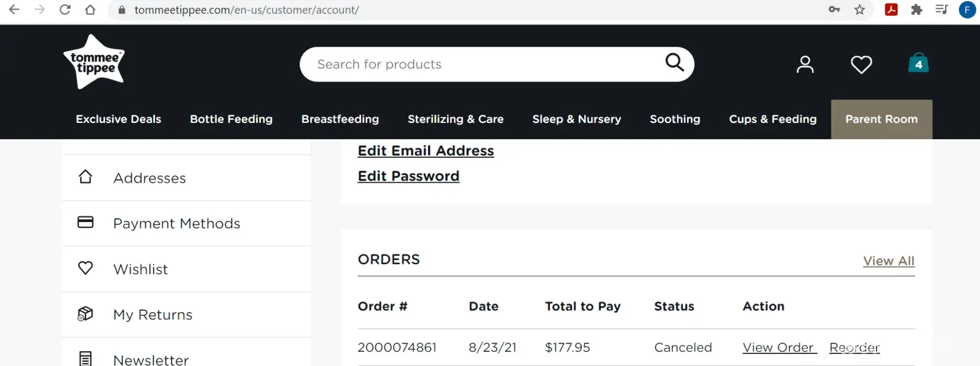Click the browser reload button
This screenshot has width=980, height=366.
tap(65, 10)
